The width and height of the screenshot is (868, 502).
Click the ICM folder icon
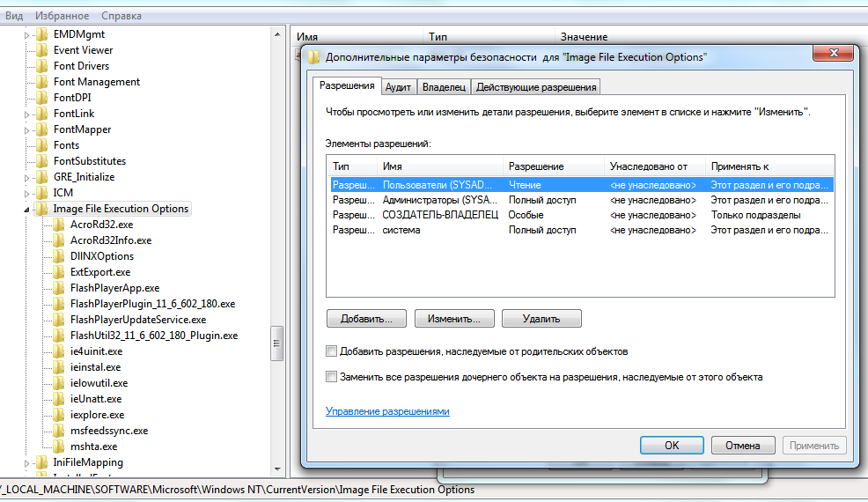pyautogui.click(x=42, y=193)
